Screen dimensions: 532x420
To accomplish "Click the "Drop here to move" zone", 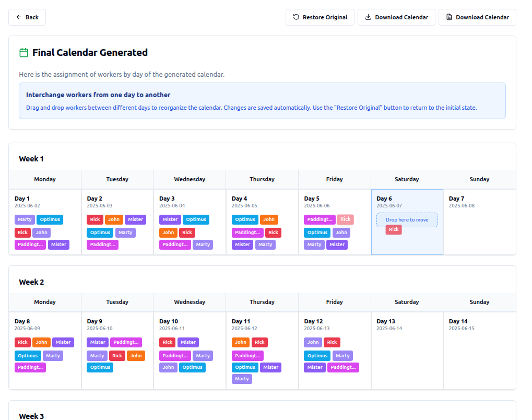I will (x=407, y=220).
